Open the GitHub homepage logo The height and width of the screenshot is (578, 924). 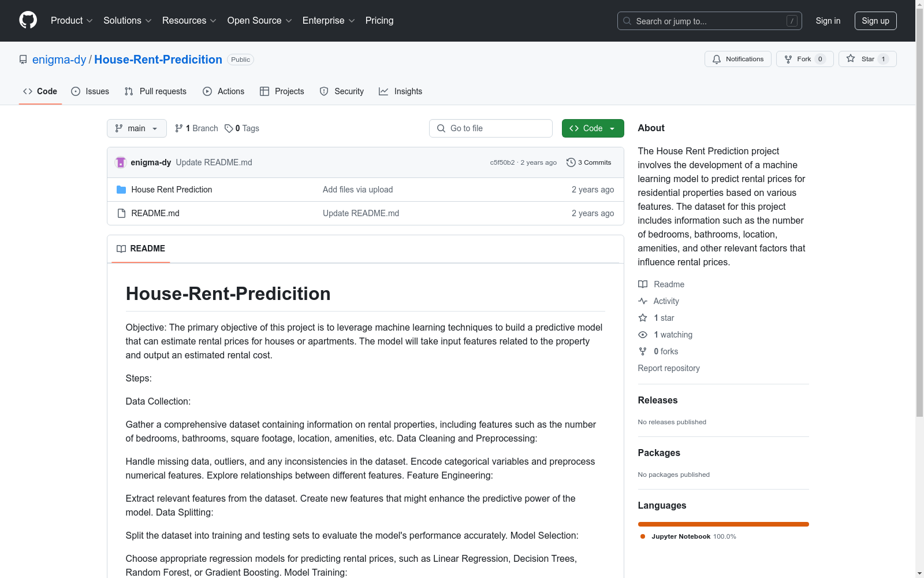[x=28, y=20]
